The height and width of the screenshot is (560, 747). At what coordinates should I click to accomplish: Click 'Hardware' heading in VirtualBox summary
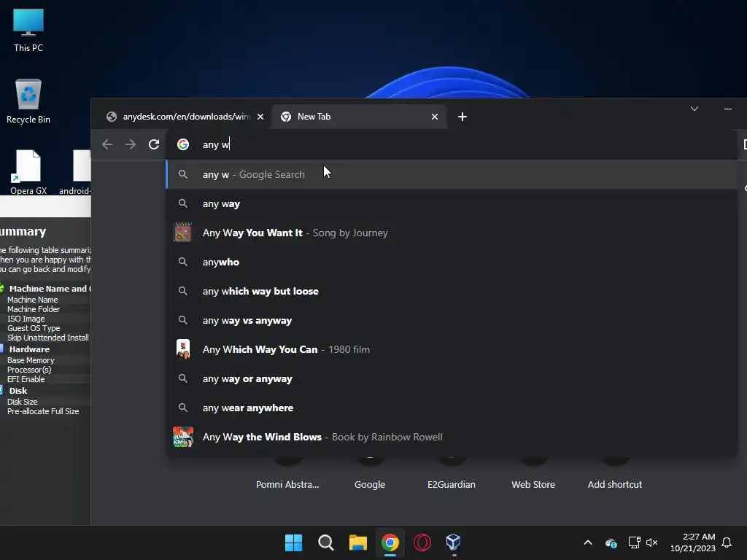coord(29,349)
